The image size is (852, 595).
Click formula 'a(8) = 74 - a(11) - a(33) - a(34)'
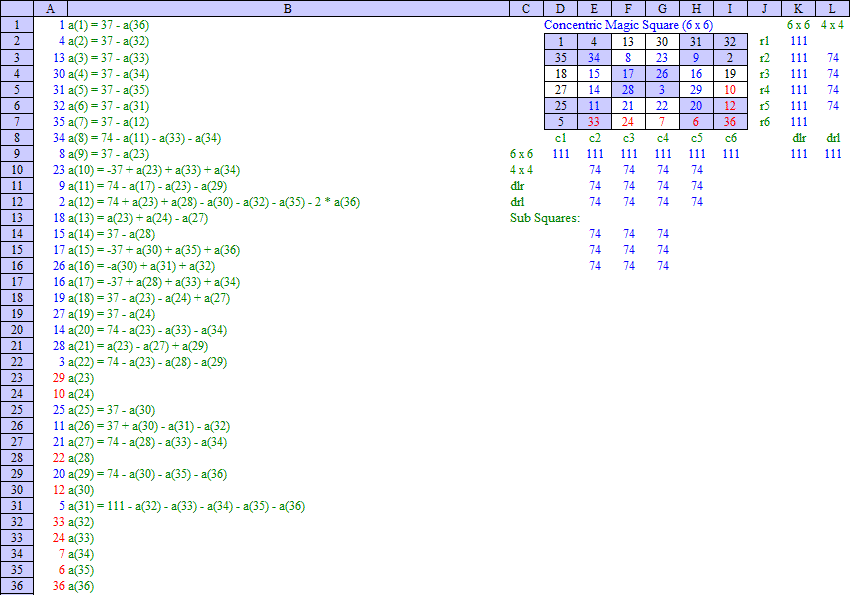pos(144,138)
